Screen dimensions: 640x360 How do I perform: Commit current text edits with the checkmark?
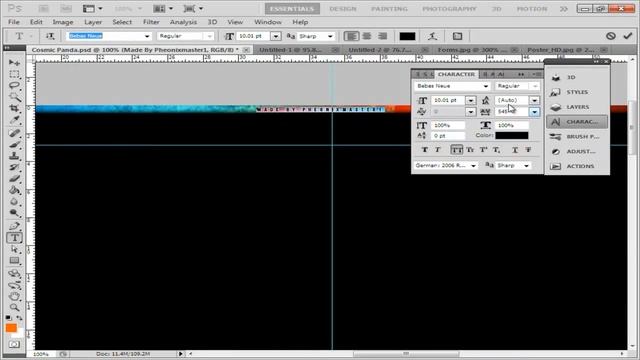628,36
